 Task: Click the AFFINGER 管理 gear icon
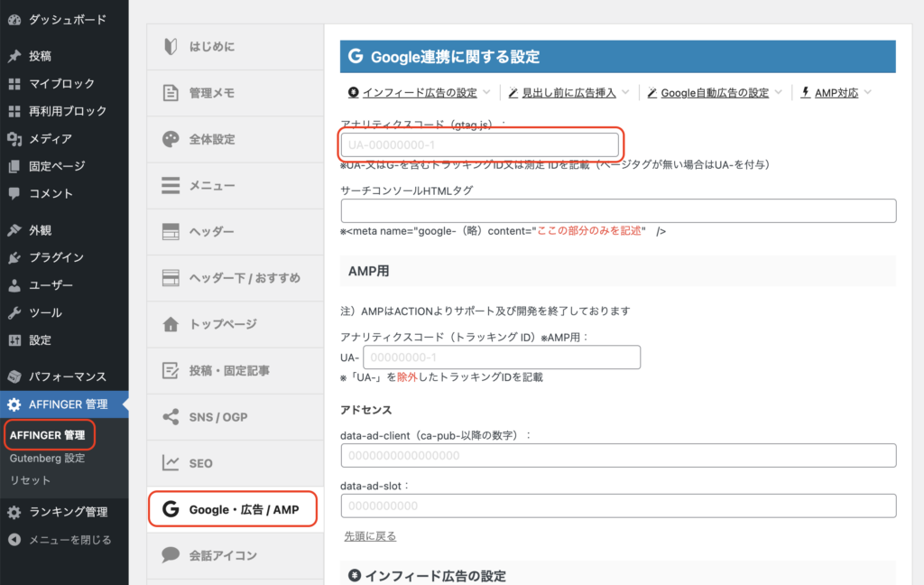[x=14, y=404]
